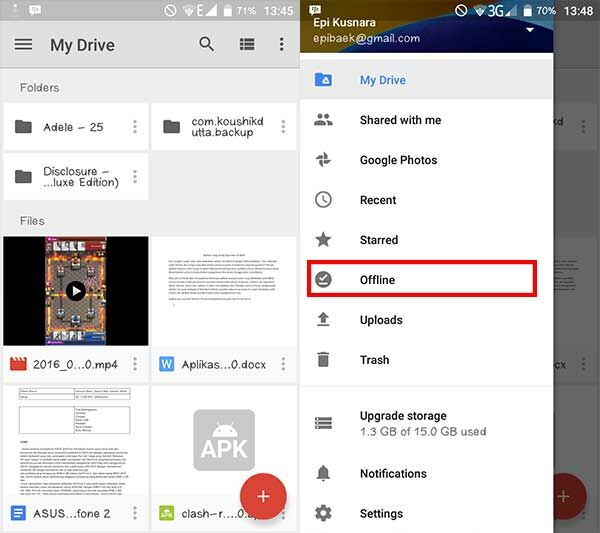Open the Aplikas docx document preview
The image size is (600, 533).
point(224,291)
